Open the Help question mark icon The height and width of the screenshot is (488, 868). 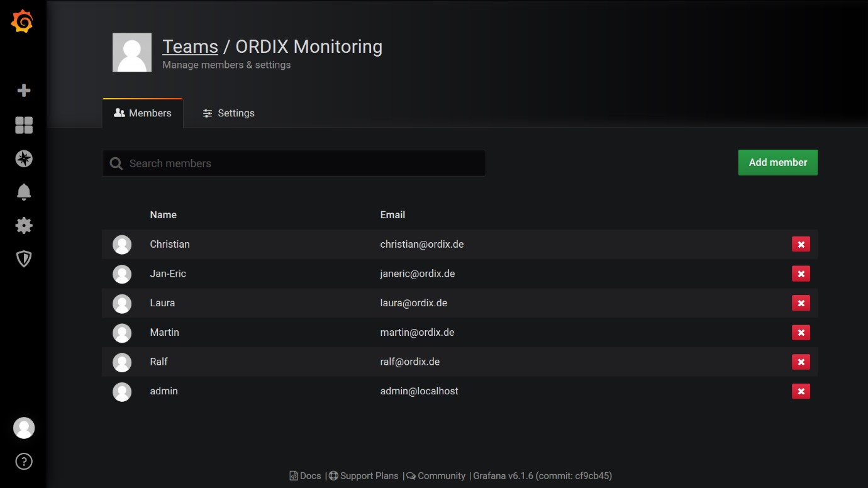(24, 462)
